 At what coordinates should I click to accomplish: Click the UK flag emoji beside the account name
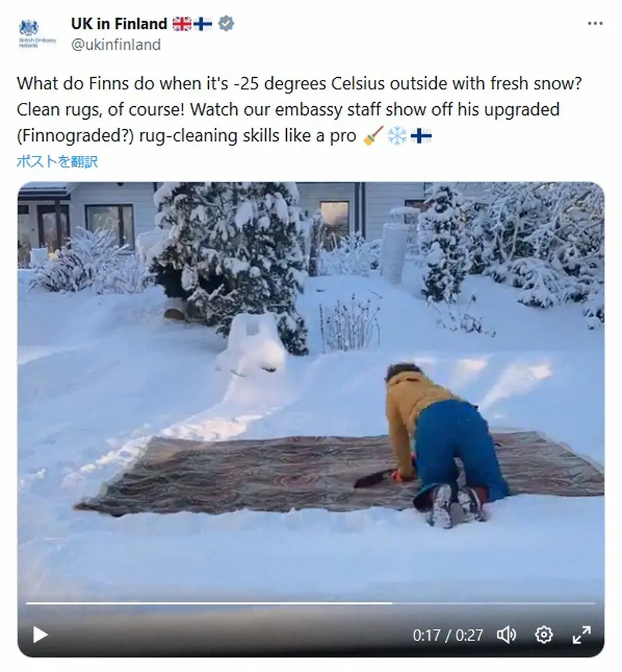point(182,24)
